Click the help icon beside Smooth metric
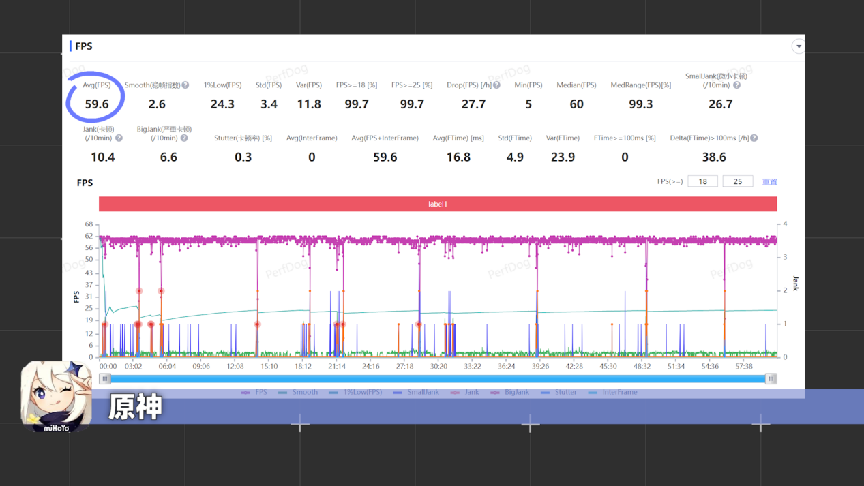 coord(186,85)
